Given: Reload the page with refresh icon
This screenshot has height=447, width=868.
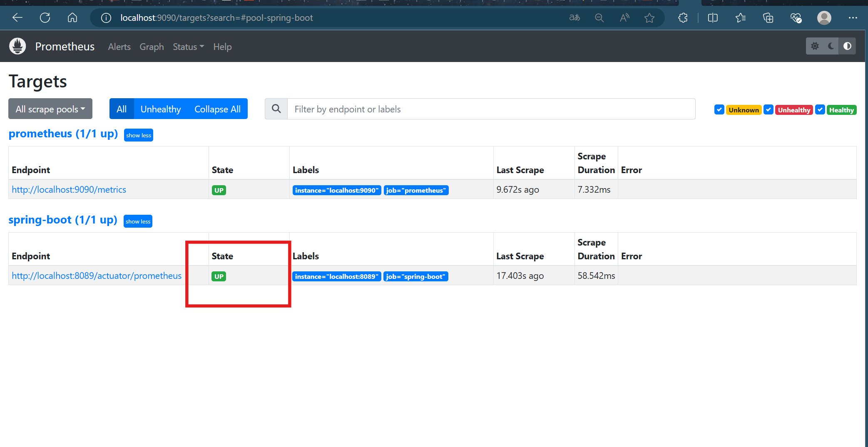Looking at the screenshot, I should [x=45, y=17].
